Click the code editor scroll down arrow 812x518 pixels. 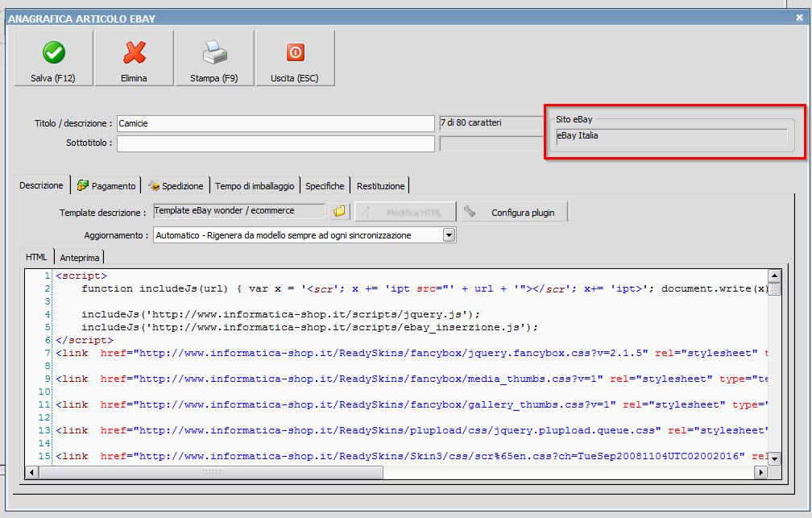[x=774, y=458]
